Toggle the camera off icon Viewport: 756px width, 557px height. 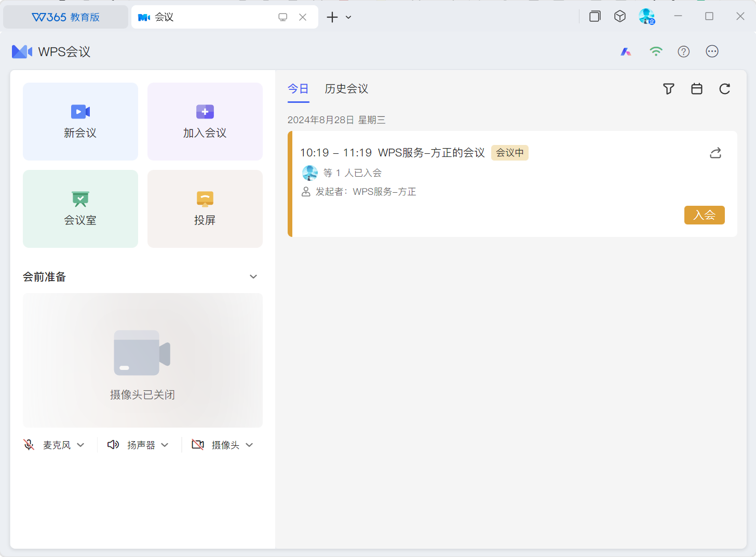pos(198,445)
